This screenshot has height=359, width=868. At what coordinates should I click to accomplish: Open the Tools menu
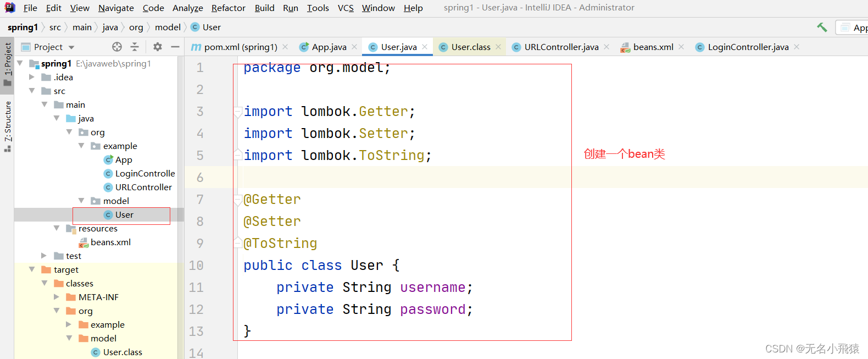318,8
